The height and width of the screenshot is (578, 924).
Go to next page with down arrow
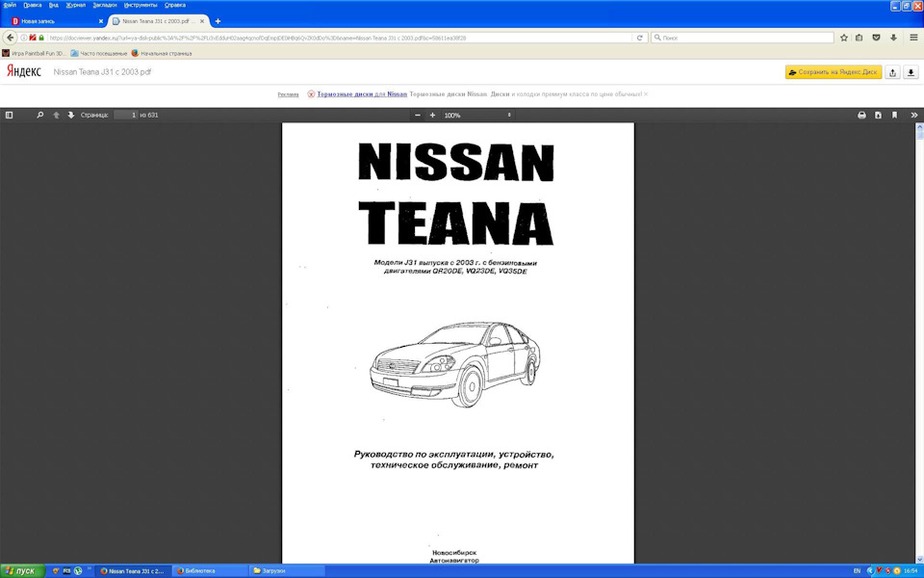click(71, 115)
